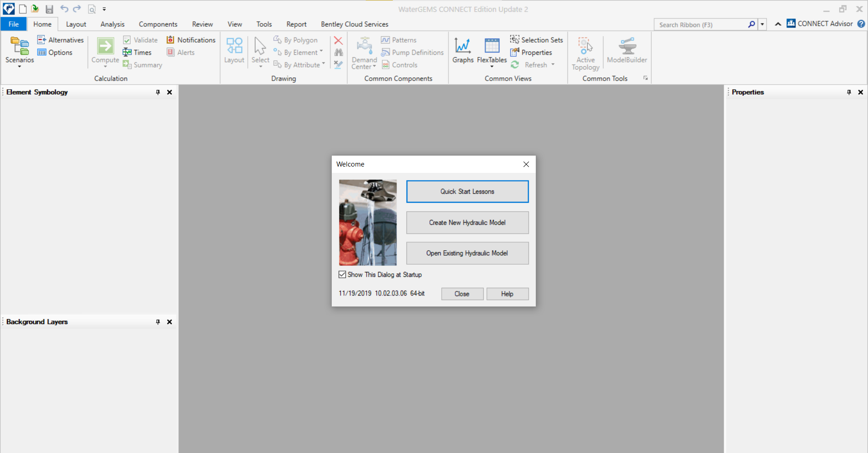The image size is (868, 453).
Task: Open the quick access toolbar customize dropdown
Action: 104,9
